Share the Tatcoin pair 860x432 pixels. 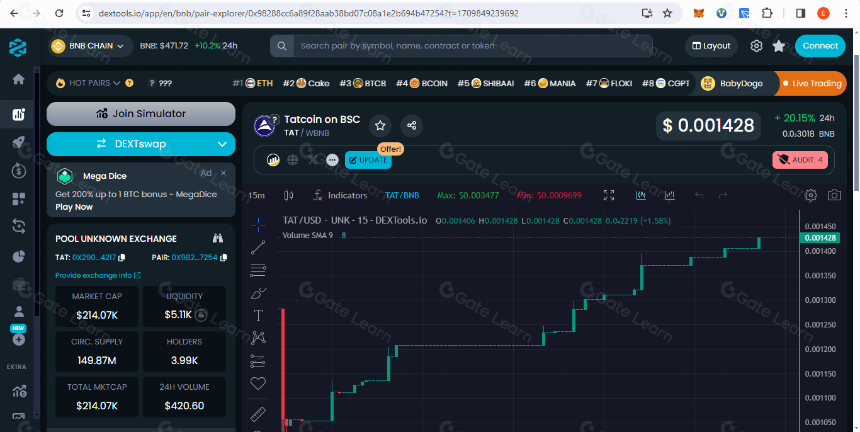[x=411, y=126]
